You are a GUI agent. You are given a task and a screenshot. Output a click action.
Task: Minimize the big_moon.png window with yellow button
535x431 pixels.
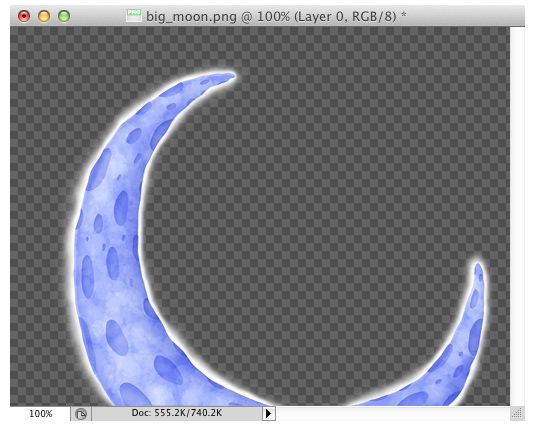[44, 16]
